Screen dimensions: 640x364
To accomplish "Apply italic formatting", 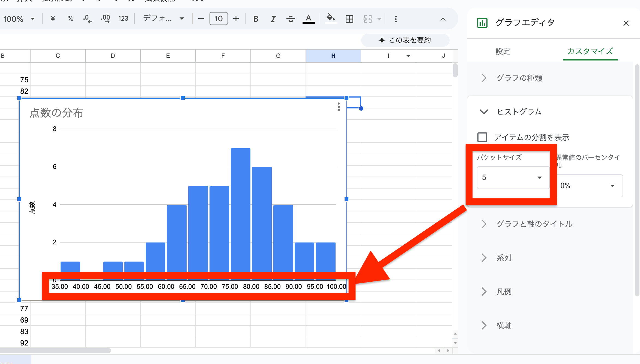I will click(273, 19).
